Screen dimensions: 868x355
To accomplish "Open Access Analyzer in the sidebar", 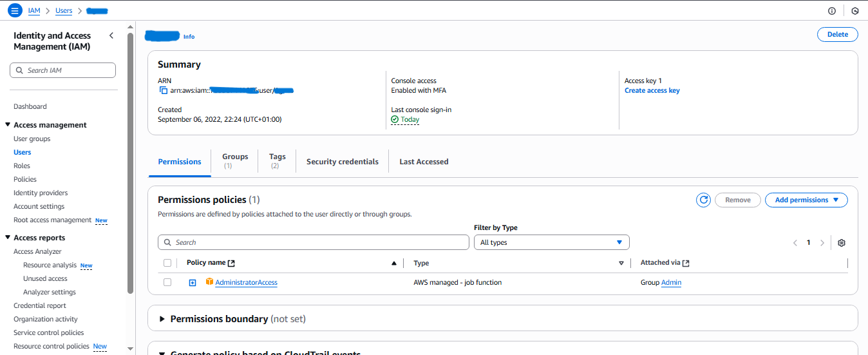I will [x=37, y=251].
